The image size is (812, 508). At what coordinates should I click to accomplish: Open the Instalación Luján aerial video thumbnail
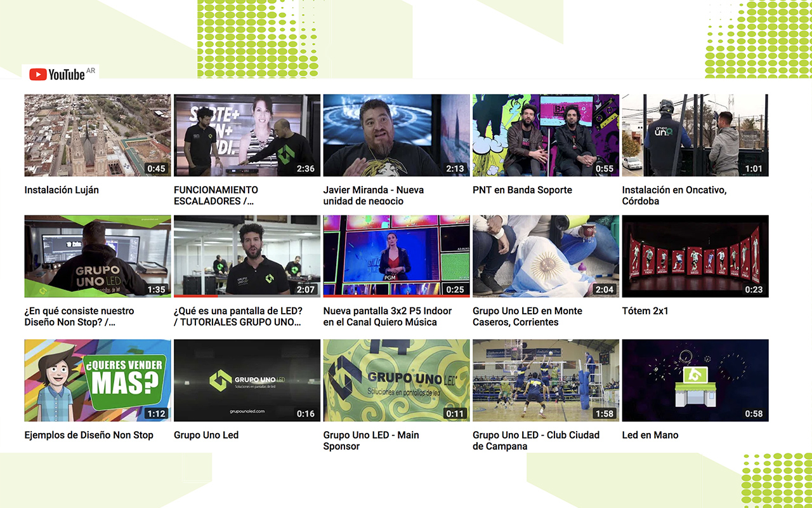click(x=98, y=135)
